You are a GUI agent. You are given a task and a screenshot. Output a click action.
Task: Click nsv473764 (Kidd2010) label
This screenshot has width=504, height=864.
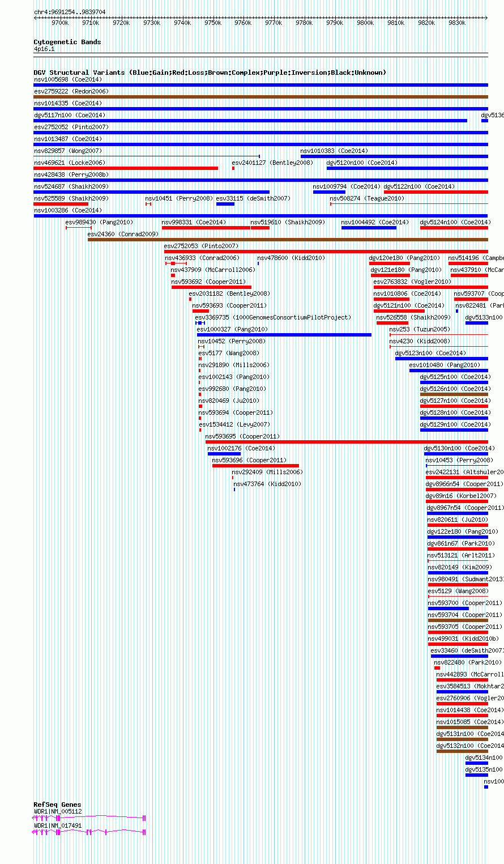pyautogui.click(x=268, y=484)
